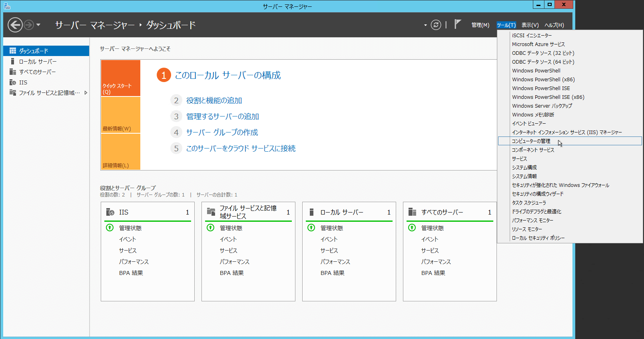Image resolution: width=644 pixels, height=339 pixels.
Task: Select コンピューターの管理 menu entry
Action: (x=570, y=141)
